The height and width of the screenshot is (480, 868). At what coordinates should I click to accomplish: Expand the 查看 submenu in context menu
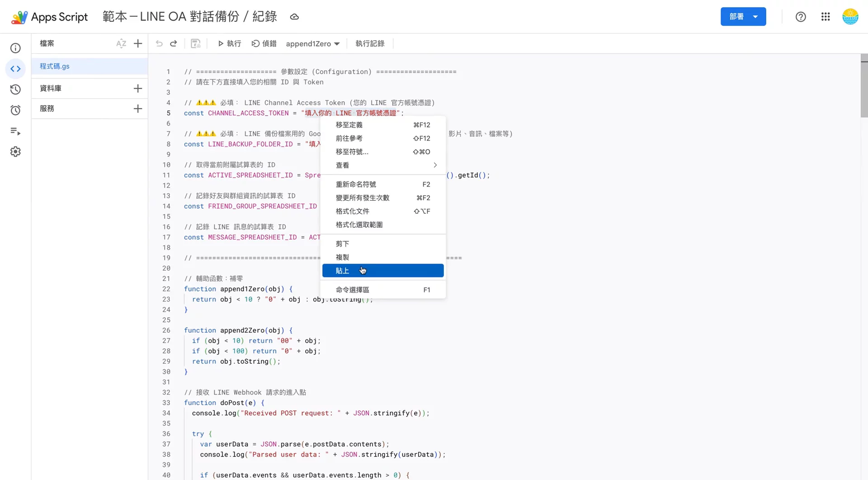(383, 165)
